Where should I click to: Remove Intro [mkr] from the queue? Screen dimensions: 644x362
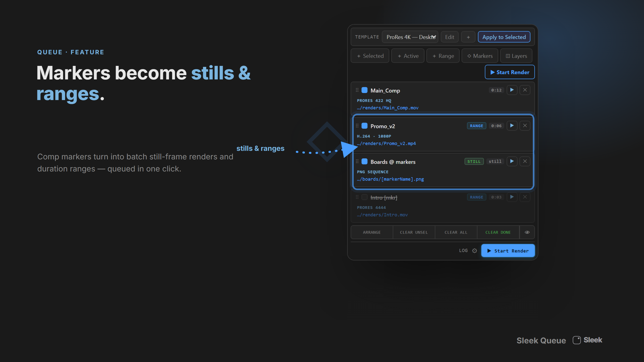525,197
